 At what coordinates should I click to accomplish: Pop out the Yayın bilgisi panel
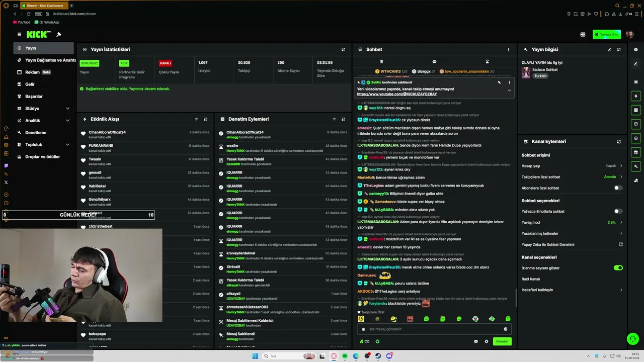click(619, 50)
